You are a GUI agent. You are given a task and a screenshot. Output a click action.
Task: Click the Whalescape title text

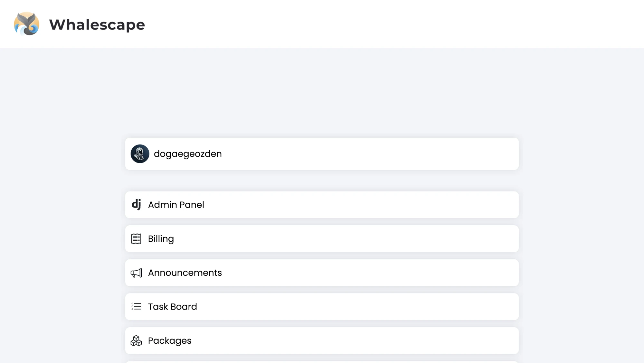(x=97, y=25)
